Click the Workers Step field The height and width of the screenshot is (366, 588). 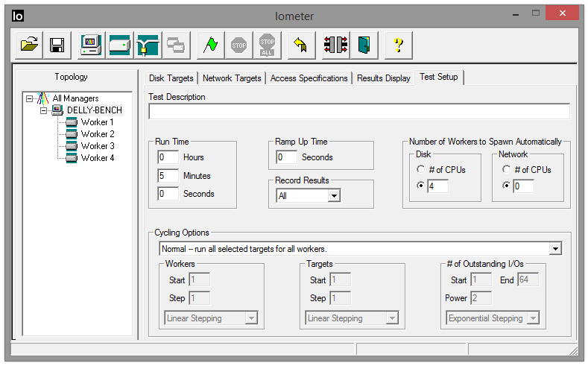click(200, 298)
